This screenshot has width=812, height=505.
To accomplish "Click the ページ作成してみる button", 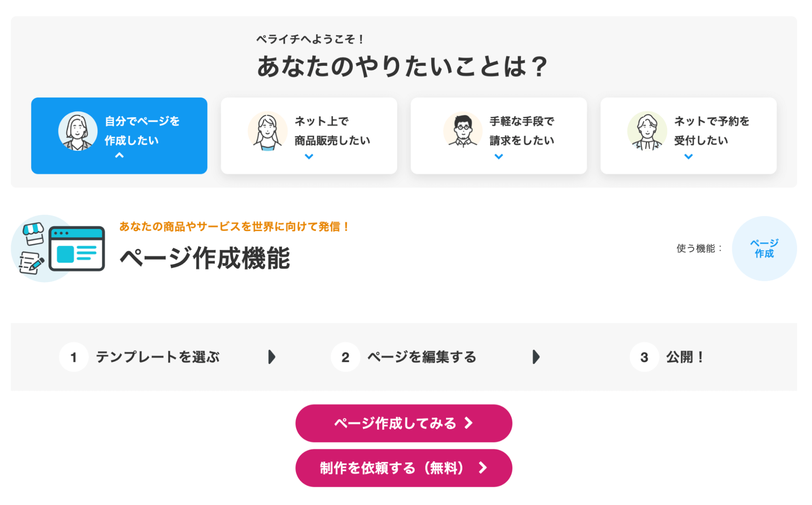I will (404, 423).
